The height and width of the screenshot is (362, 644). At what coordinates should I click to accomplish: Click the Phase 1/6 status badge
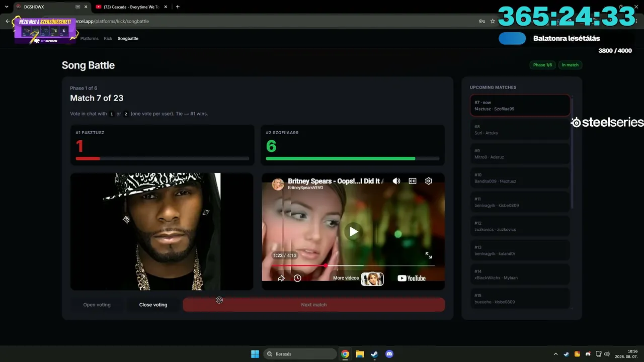coord(542,65)
